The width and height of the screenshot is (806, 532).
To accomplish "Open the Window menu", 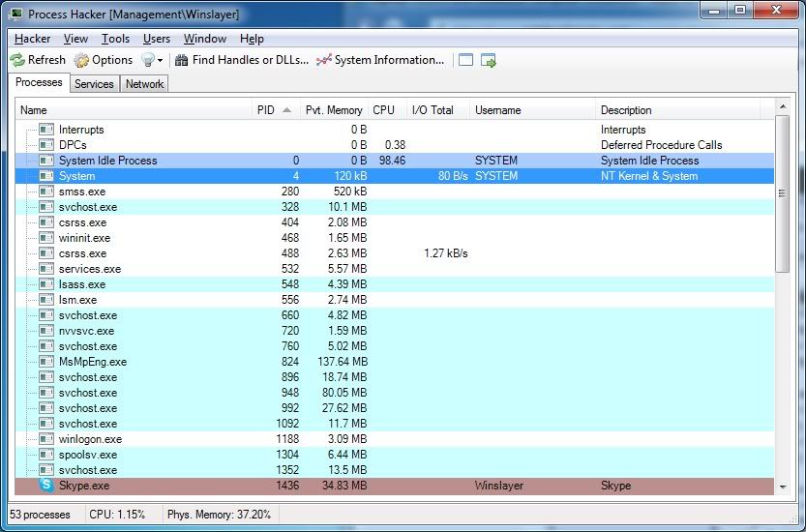I will (204, 39).
